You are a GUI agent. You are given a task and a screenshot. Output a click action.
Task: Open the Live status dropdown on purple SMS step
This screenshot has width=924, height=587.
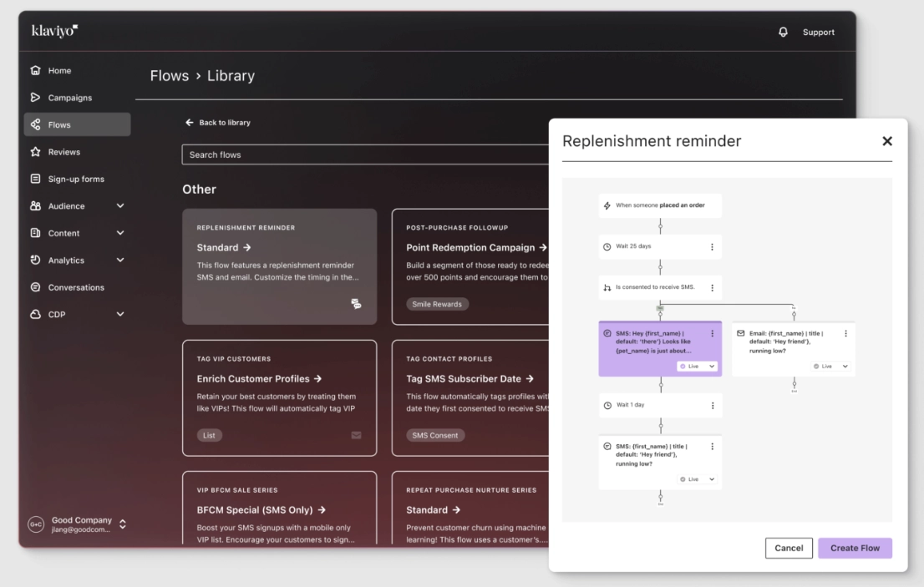click(x=698, y=367)
